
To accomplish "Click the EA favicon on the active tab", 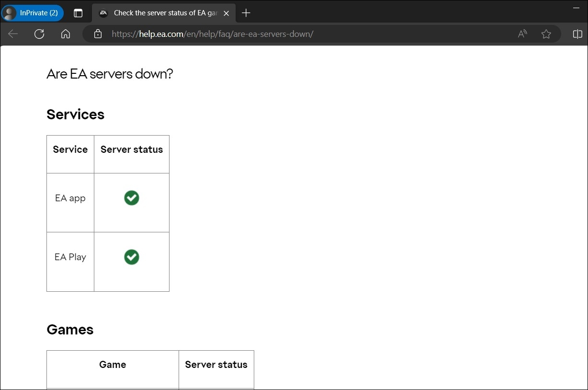I will point(103,13).
